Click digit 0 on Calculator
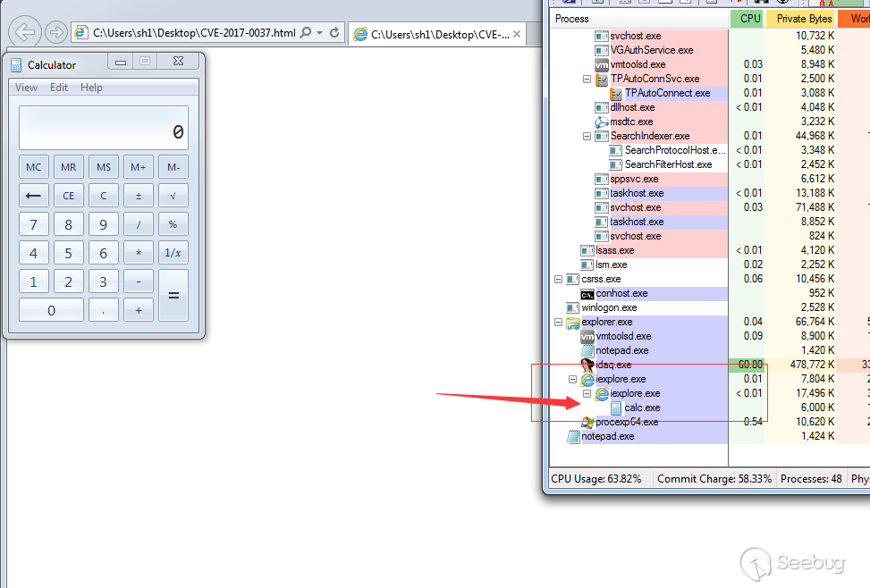This screenshot has width=870, height=588. pyautogui.click(x=52, y=310)
